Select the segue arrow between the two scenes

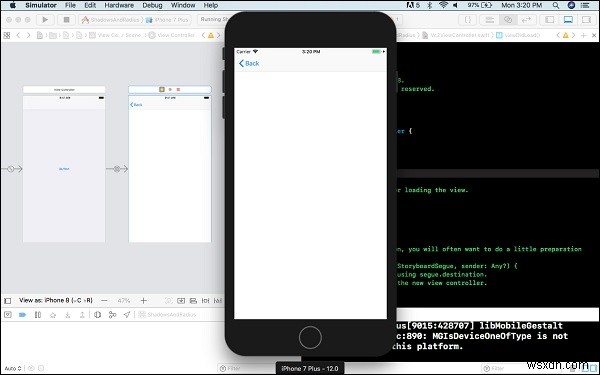tap(117, 169)
